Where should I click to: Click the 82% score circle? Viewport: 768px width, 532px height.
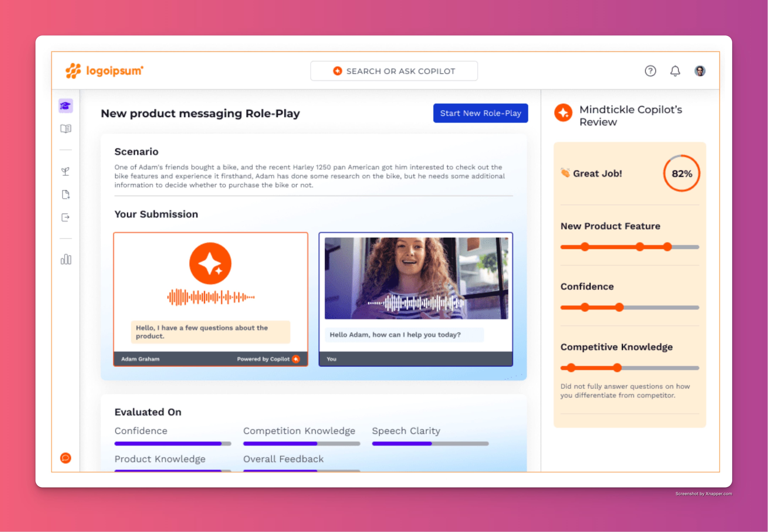tap(681, 174)
